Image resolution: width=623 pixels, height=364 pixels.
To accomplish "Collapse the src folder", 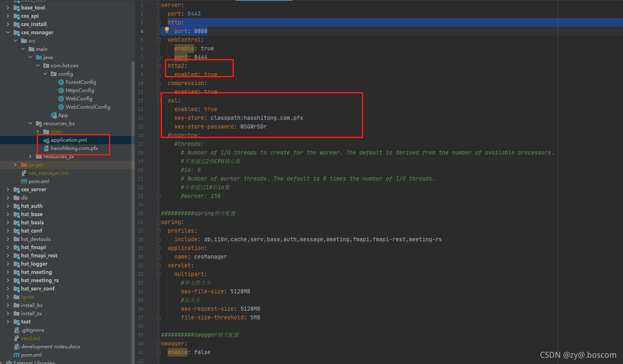I will click(15, 40).
